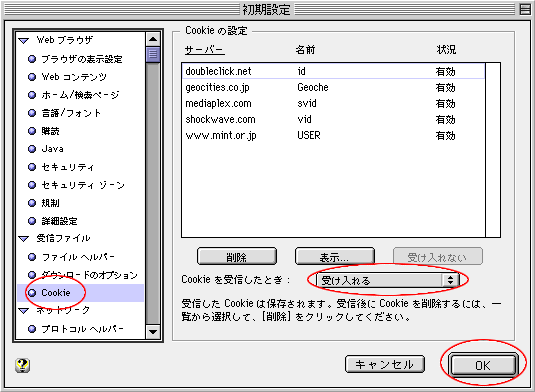The width and height of the screenshot is (535, 392).
Task: Select ファイル ヘルパー in the sidebar
Action: point(71,257)
